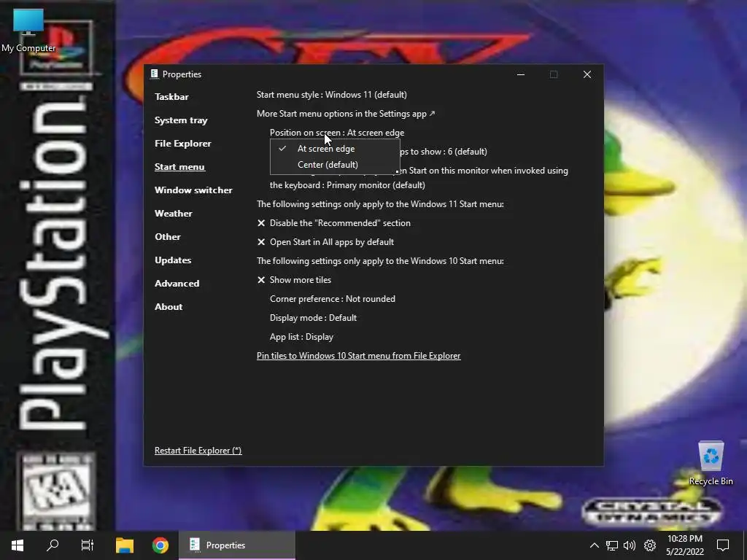Open the Taskbar settings section
This screenshot has width=747, height=560.
171,97
